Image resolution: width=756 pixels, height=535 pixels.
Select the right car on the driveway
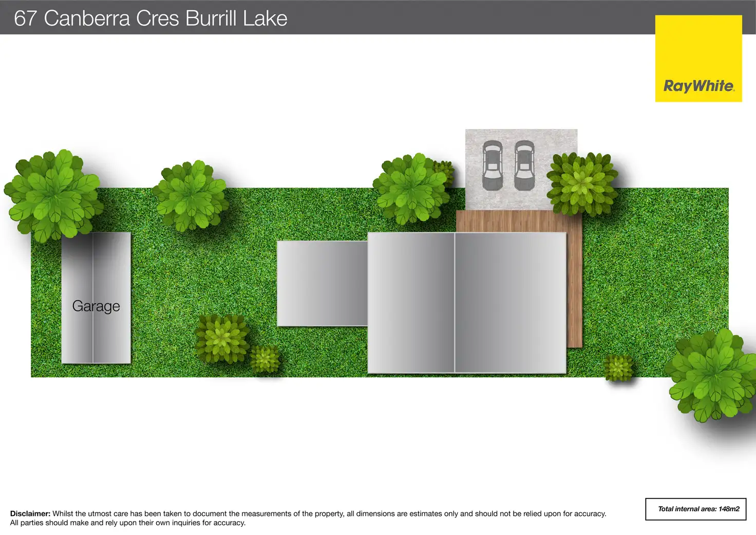click(524, 165)
